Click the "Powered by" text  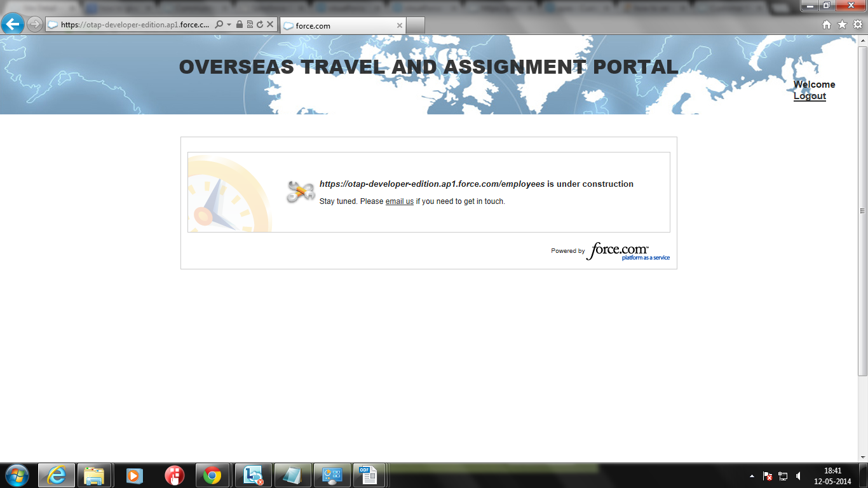coord(568,251)
